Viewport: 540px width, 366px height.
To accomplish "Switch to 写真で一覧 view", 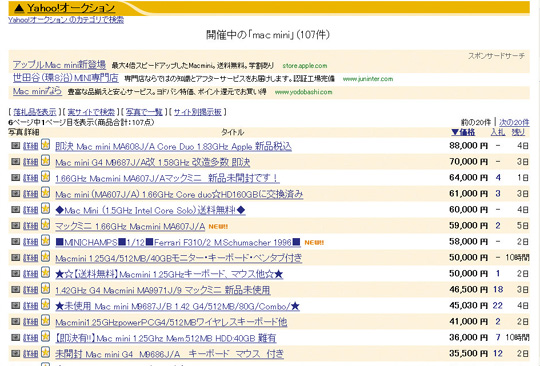I will pyautogui.click(x=144, y=112).
